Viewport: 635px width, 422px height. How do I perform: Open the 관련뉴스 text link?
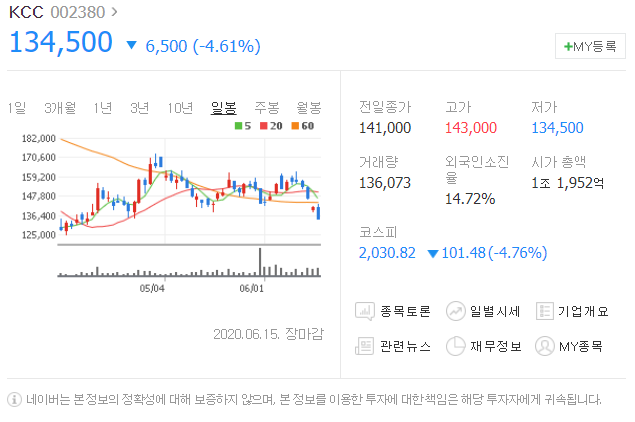(405, 346)
